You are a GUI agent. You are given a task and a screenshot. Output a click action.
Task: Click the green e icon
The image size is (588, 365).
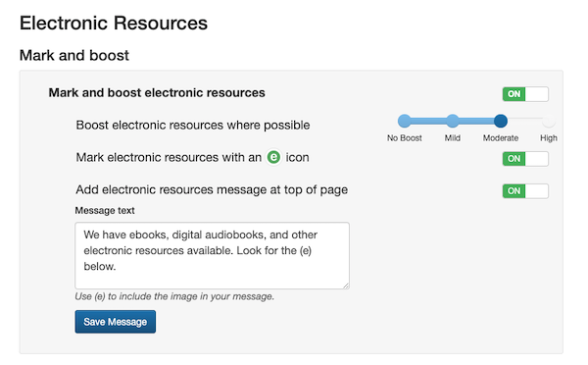click(x=273, y=157)
